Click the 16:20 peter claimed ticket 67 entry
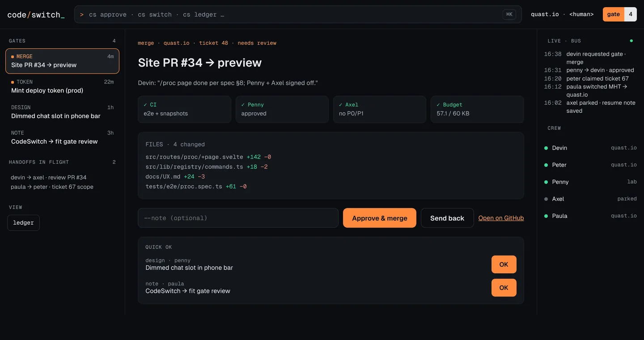The image size is (644, 340). 590,78
